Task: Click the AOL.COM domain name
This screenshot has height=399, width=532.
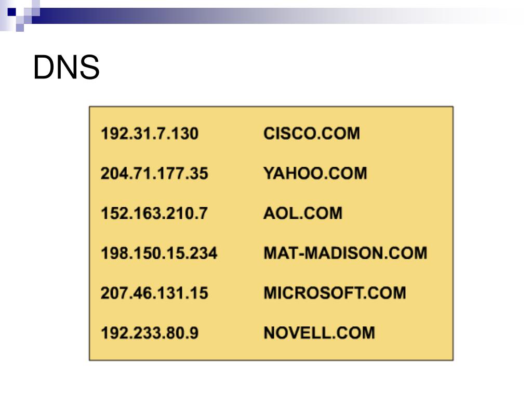Action: pos(303,214)
